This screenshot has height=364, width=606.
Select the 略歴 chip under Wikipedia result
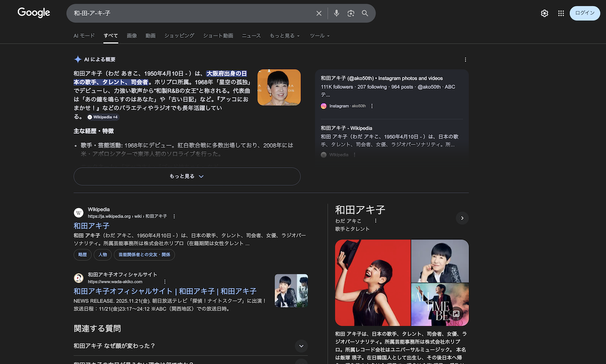[82, 255]
